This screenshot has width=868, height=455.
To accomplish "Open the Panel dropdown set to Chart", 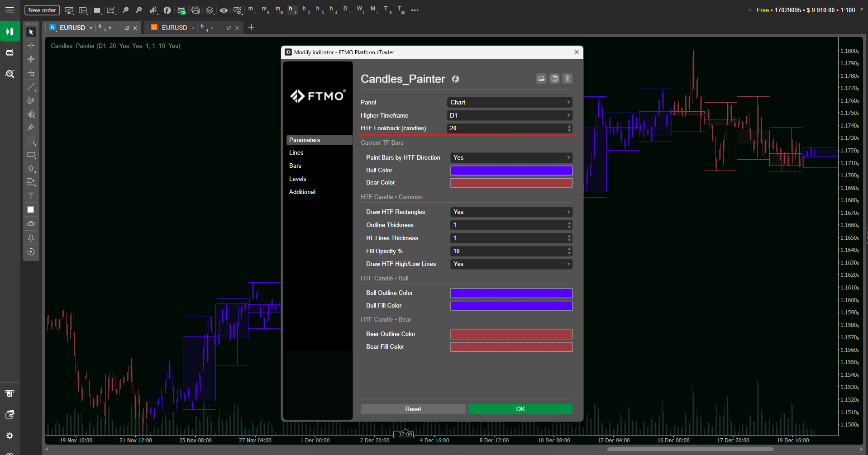I will click(x=510, y=102).
